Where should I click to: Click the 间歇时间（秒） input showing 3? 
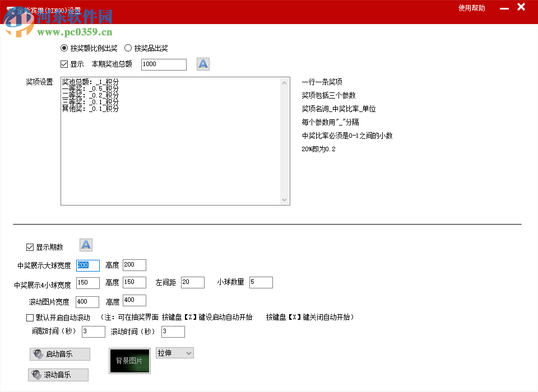(93, 332)
